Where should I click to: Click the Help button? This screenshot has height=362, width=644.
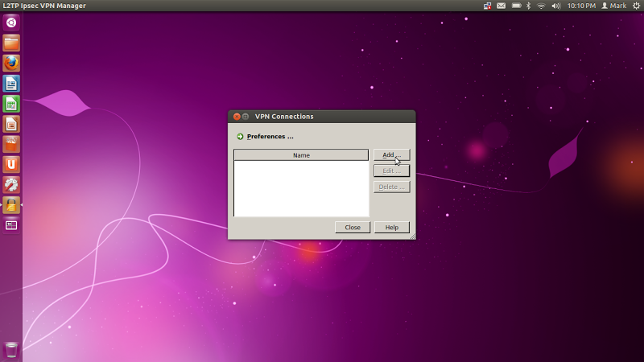tap(392, 228)
